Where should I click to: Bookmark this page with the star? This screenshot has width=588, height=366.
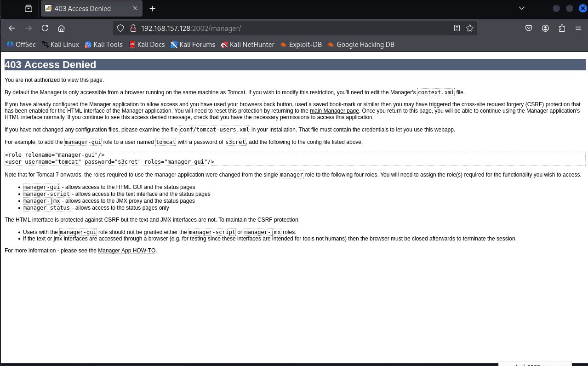[469, 28]
